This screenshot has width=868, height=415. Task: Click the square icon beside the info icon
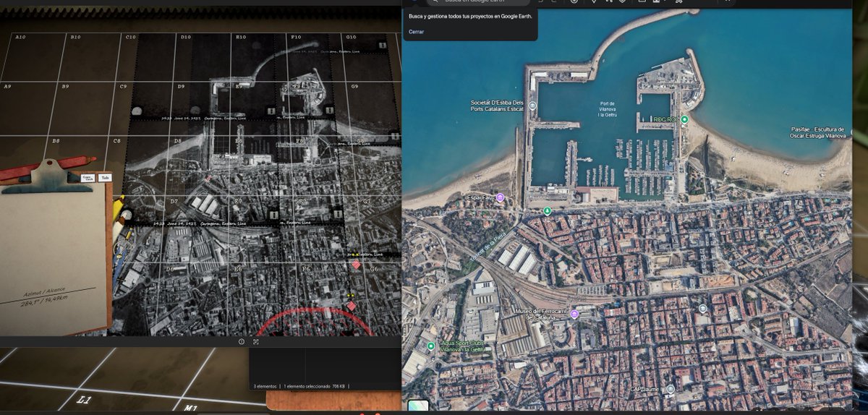tap(255, 341)
